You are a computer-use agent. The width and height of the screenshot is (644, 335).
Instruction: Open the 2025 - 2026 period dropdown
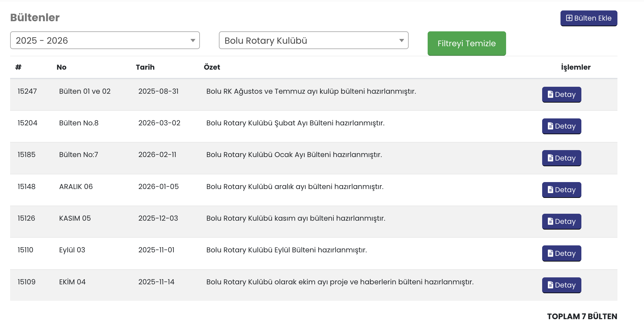coord(105,40)
